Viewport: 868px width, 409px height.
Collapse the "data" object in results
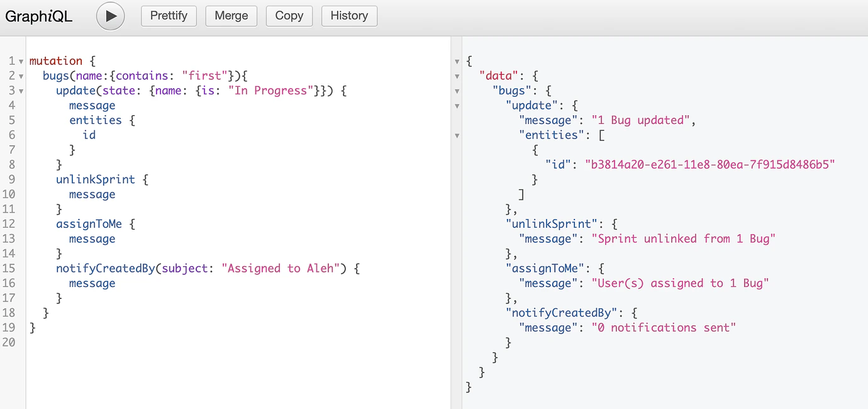point(457,76)
